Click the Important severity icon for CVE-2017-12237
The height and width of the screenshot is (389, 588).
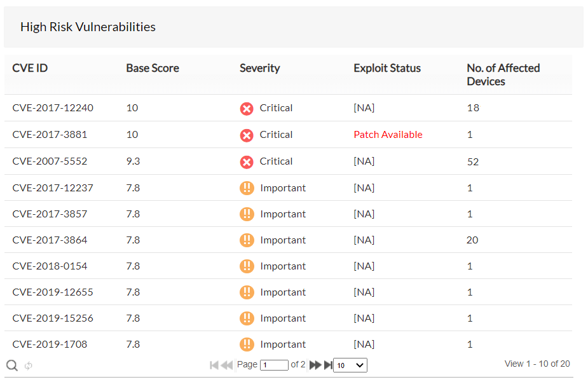pos(247,188)
